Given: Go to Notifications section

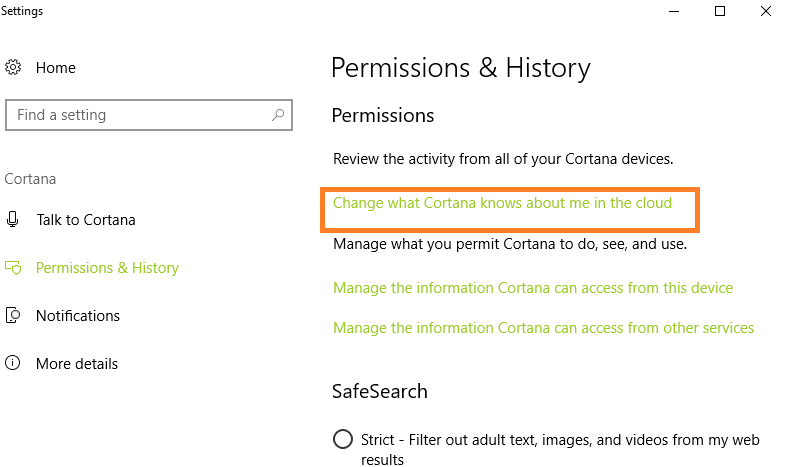Looking at the screenshot, I should click(x=78, y=316).
